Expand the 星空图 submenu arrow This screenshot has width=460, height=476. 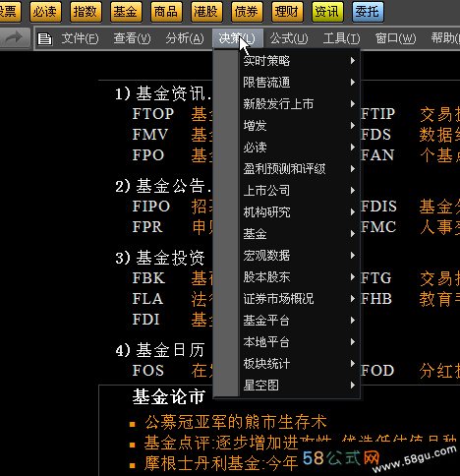pos(353,386)
